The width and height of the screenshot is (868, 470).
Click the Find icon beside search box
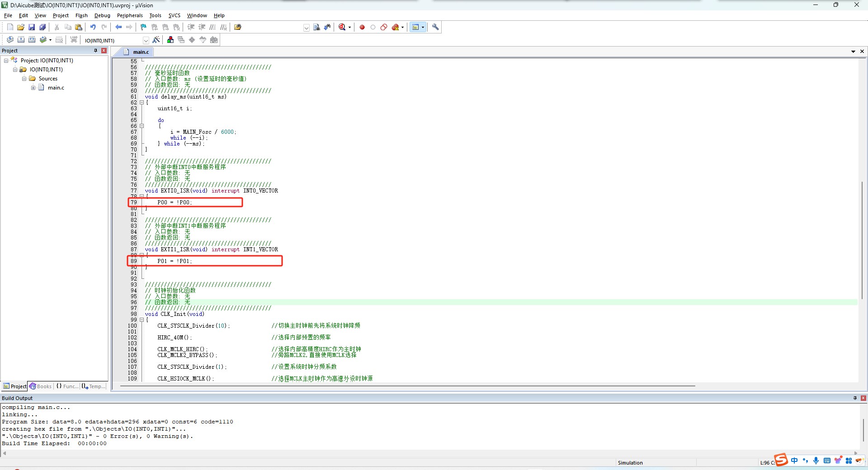pyautogui.click(x=316, y=27)
